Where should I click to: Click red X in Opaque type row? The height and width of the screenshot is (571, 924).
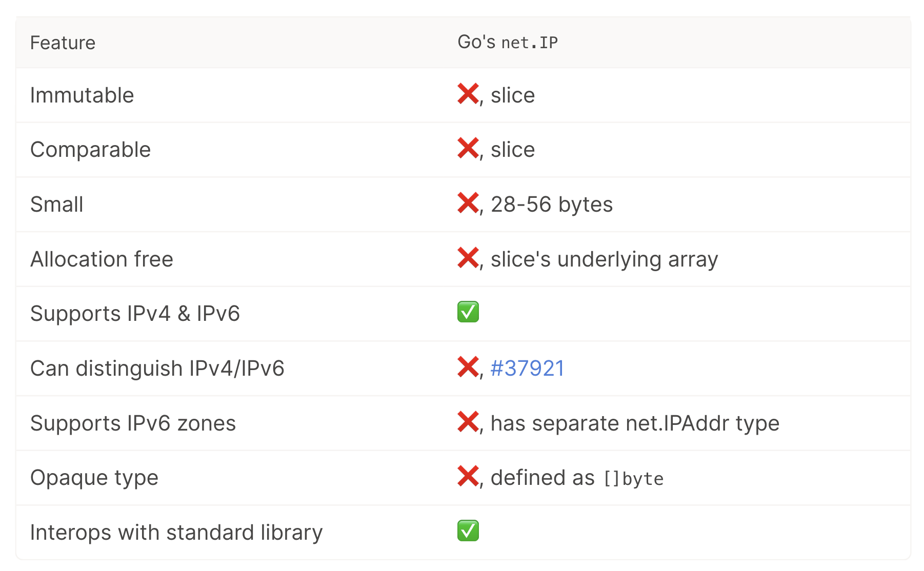(468, 477)
